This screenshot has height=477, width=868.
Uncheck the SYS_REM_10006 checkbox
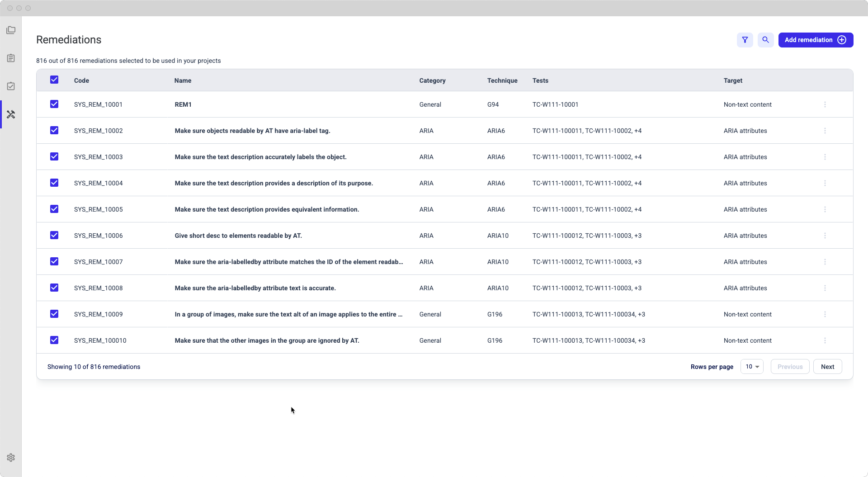pyautogui.click(x=54, y=235)
